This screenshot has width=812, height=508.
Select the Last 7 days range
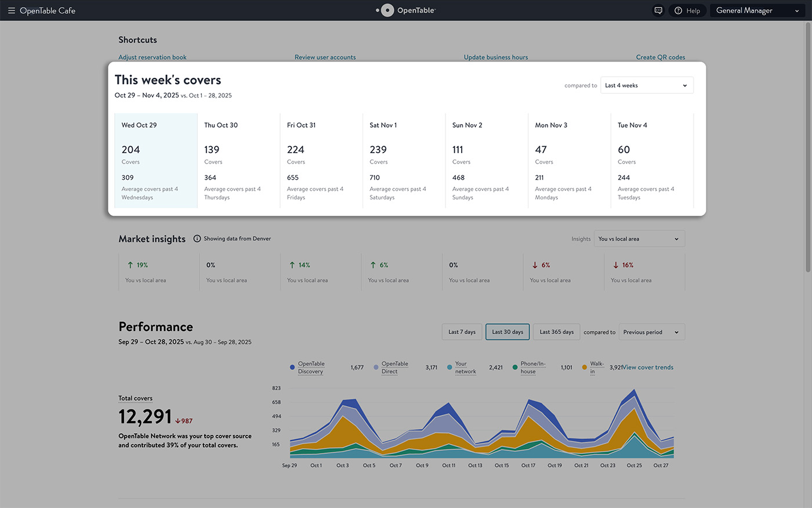click(x=462, y=332)
